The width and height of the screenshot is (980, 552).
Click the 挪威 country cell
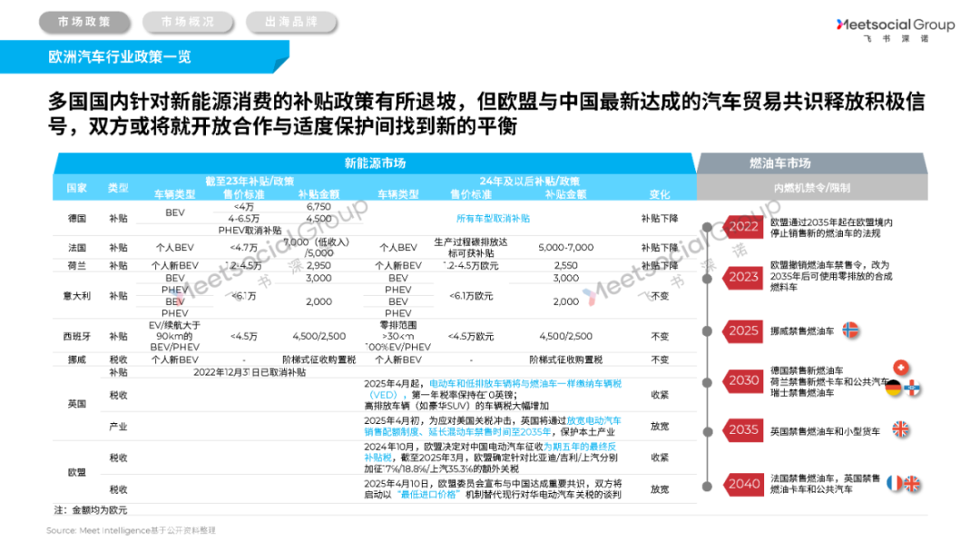coord(77,360)
